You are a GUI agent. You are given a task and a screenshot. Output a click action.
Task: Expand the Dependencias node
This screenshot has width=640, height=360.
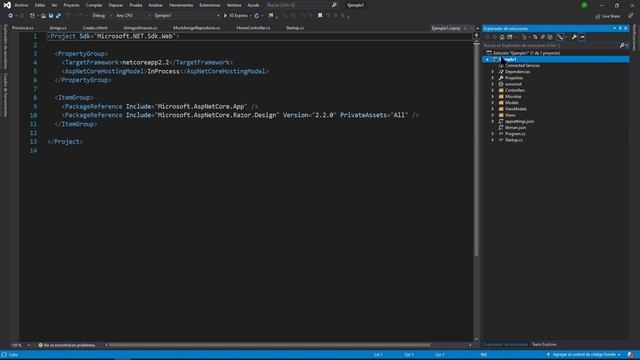coord(493,72)
